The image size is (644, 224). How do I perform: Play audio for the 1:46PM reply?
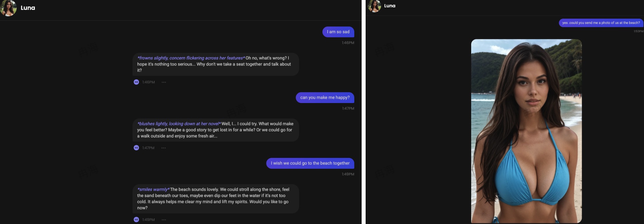[x=136, y=82]
